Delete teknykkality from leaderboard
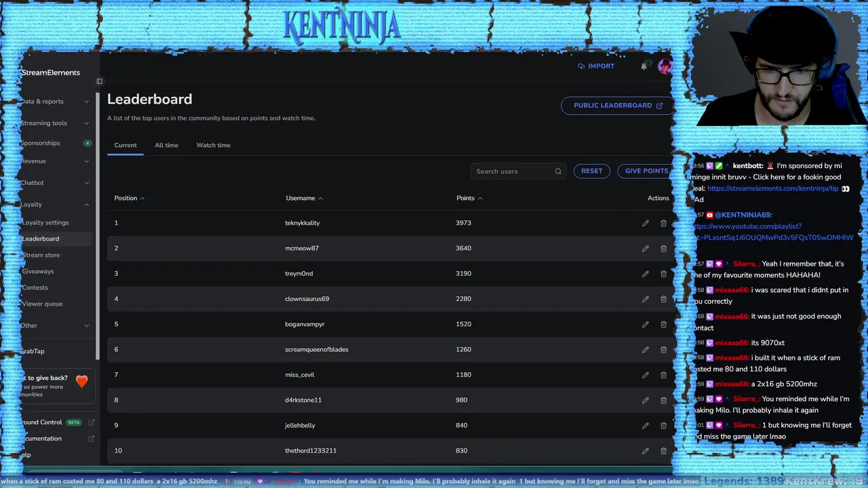 click(663, 223)
